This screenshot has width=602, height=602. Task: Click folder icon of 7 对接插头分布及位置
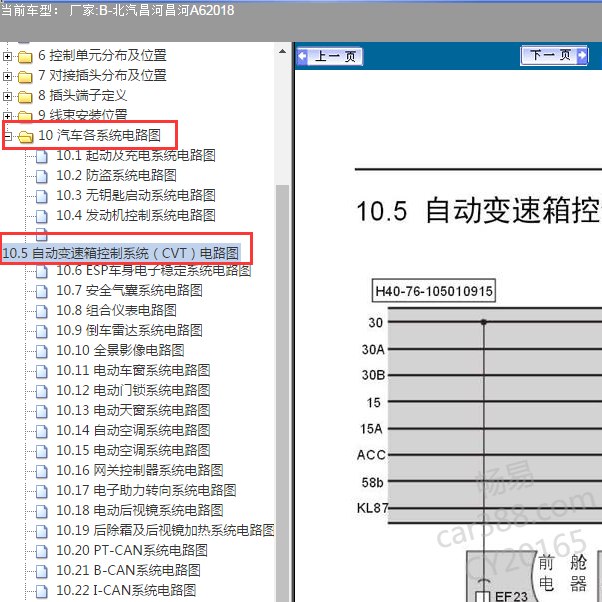tap(25, 77)
